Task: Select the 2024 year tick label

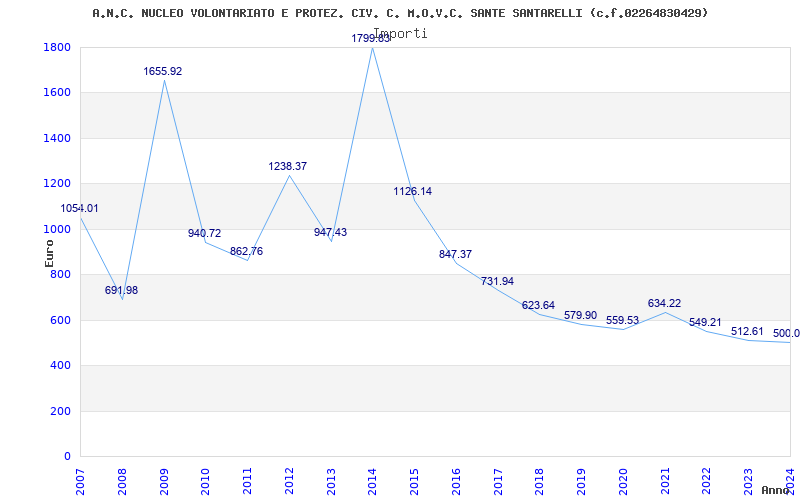Action: point(790,482)
